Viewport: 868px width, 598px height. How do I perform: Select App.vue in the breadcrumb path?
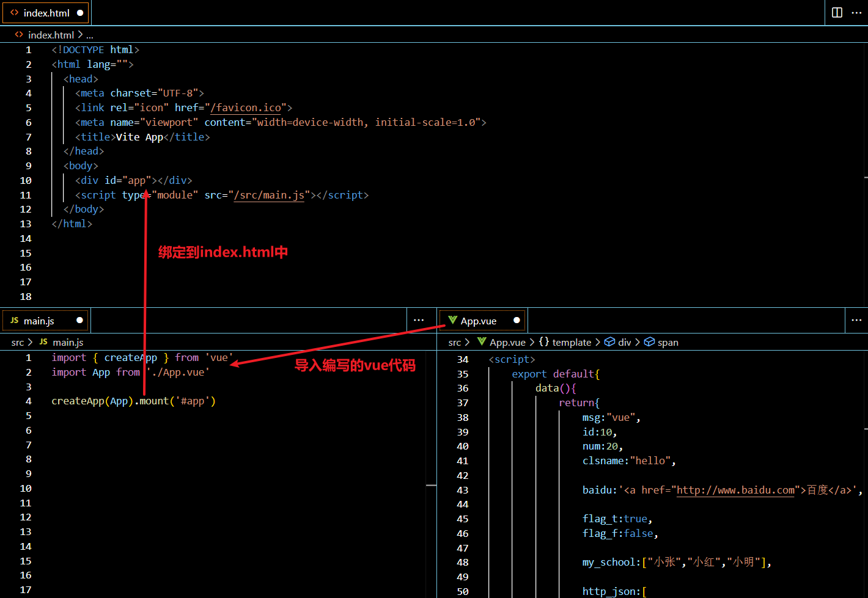(507, 343)
